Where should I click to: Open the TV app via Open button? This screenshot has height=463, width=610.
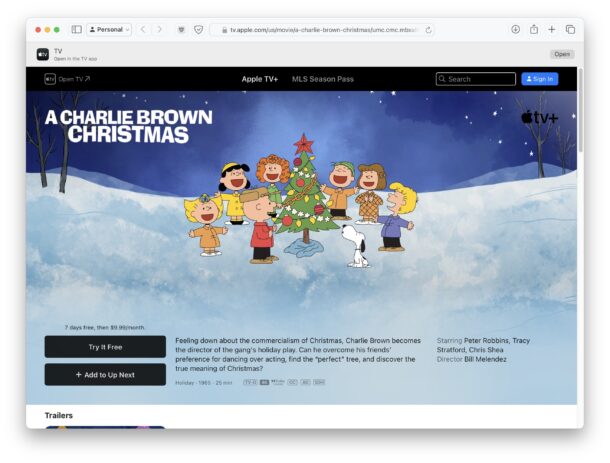coord(562,54)
